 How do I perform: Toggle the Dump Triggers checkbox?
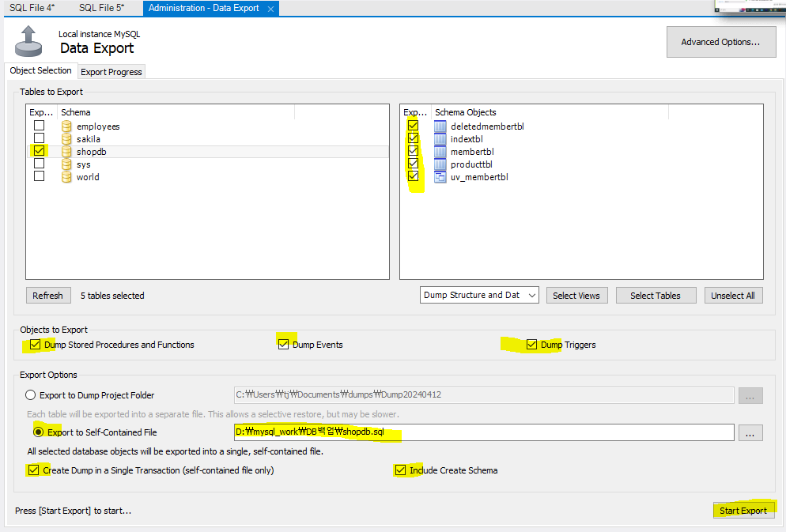click(x=532, y=344)
